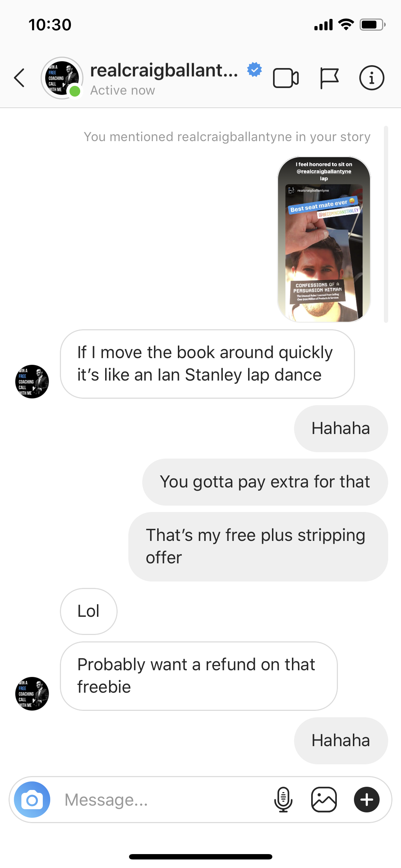This screenshot has height=868, width=401.
Task: Go back using the left chevron arrow
Action: tap(19, 78)
